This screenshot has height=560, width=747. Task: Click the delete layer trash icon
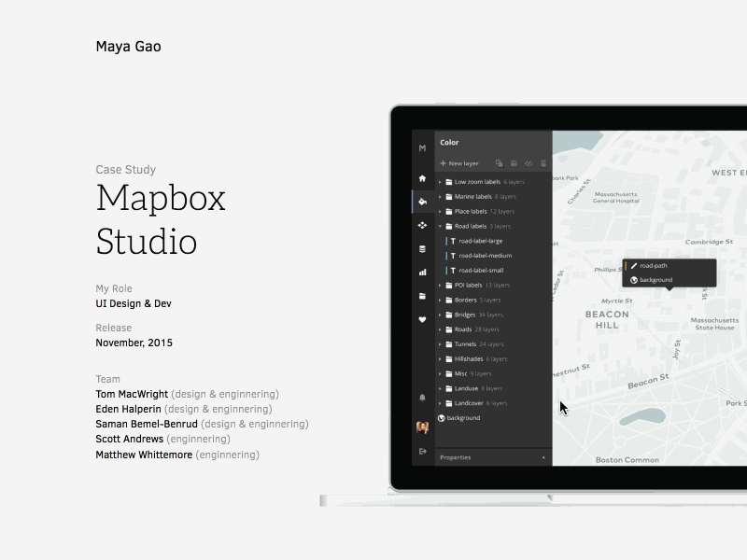[543, 163]
